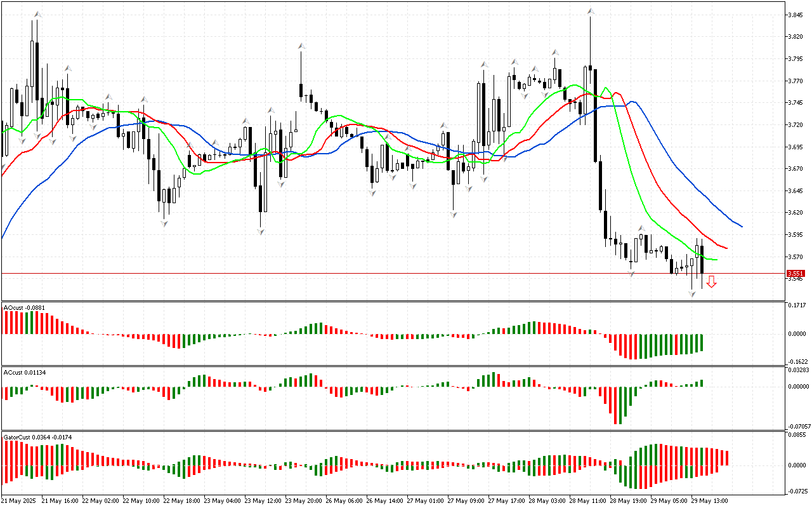The height and width of the screenshot is (508, 812).
Task: Click the 3.551 current price label
Action: [796, 274]
